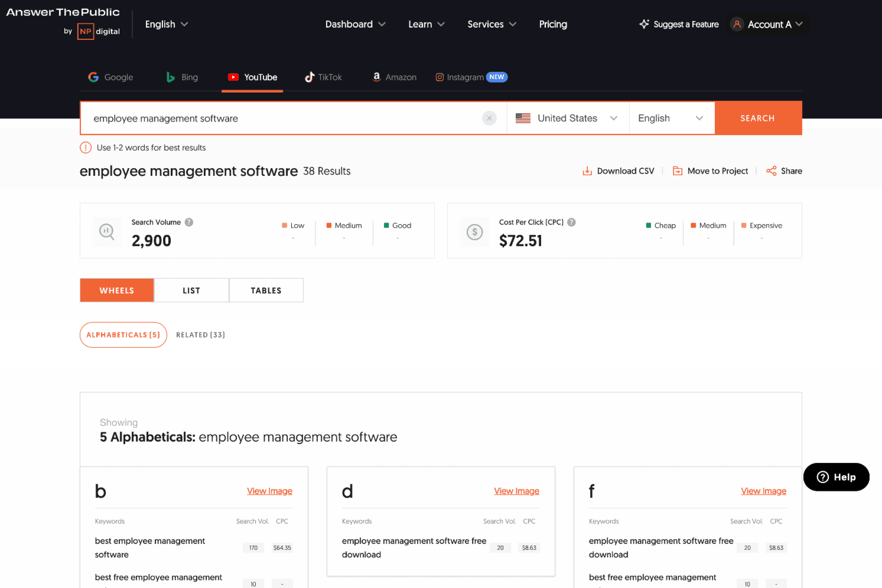Open the Account A dropdown
The height and width of the screenshot is (588, 882).
click(x=768, y=24)
